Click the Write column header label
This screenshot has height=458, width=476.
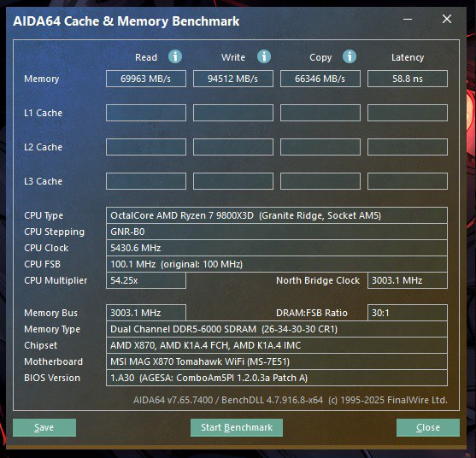tap(233, 57)
